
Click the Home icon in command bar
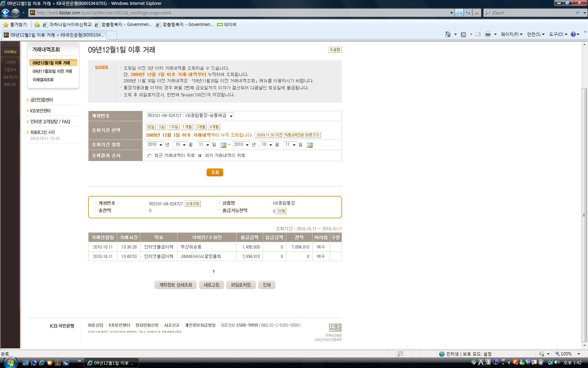[448, 34]
